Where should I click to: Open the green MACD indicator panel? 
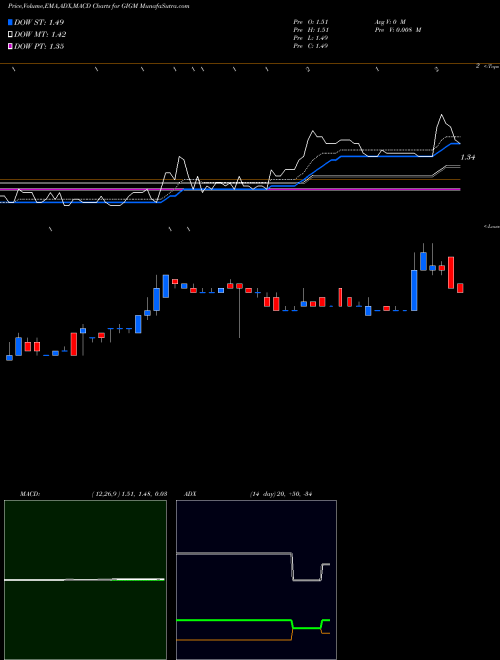[x=85, y=580]
